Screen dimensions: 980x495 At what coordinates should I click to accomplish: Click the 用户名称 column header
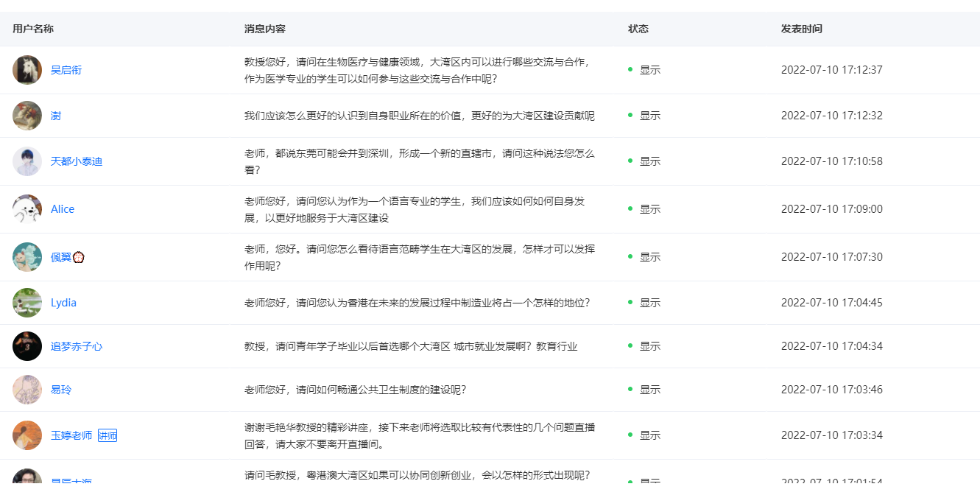pos(33,29)
